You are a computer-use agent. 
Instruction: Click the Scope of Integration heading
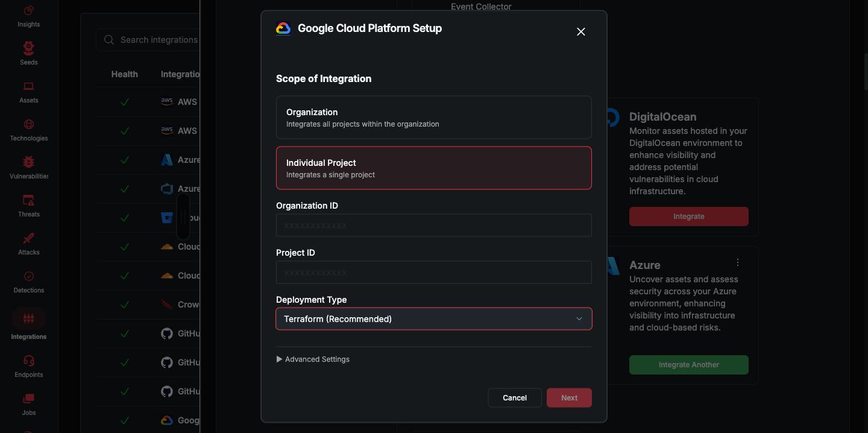324,78
